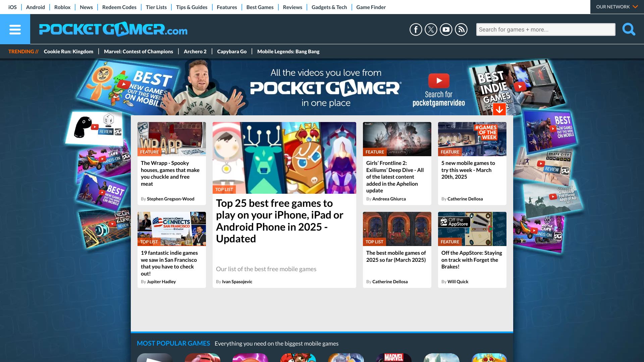Open trending link Archero 2

click(195, 51)
